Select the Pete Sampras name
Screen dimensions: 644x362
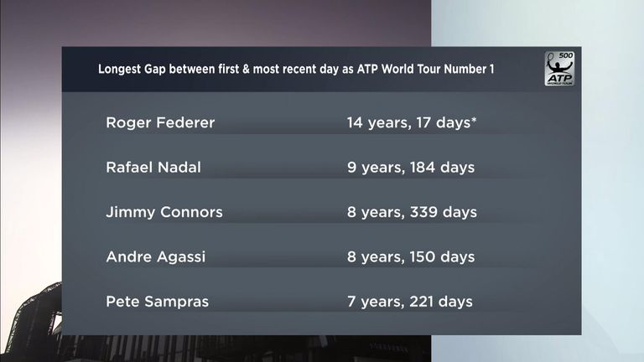(x=158, y=302)
